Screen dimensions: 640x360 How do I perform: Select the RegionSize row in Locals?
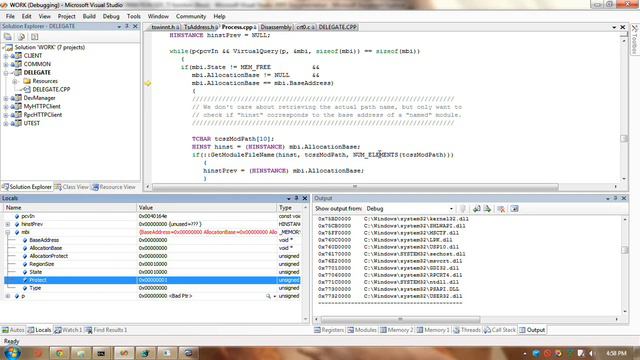pyautogui.click(x=152, y=264)
